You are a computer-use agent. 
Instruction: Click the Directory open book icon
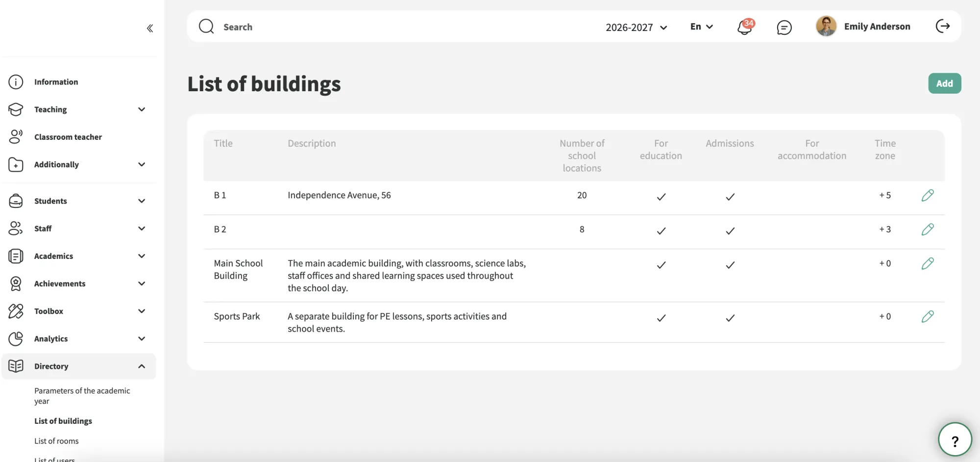point(16,366)
